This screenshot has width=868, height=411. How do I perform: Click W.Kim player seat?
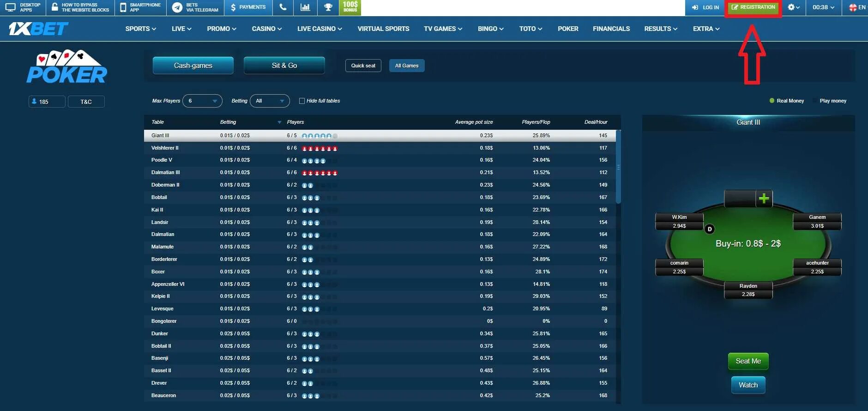pyautogui.click(x=679, y=222)
